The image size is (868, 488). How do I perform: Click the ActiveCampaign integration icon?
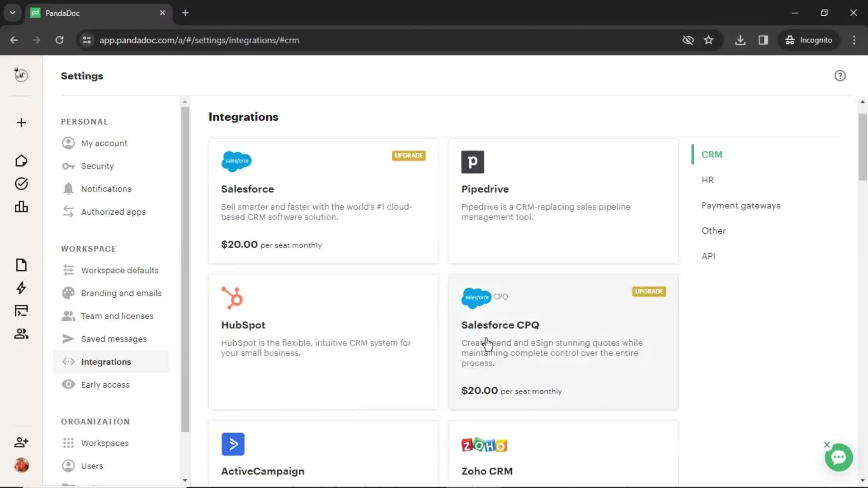pyautogui.click(x=232, y=444)
